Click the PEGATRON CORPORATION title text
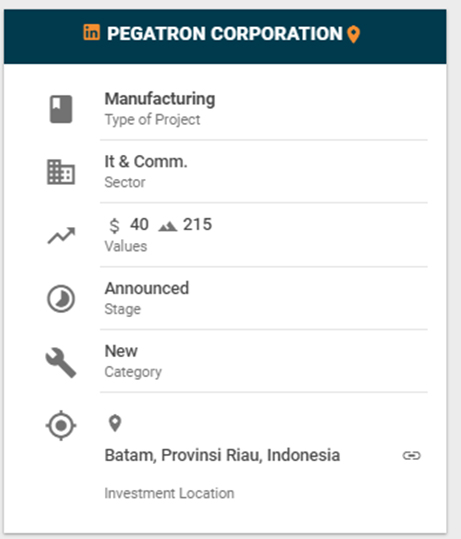Image resolution: width=461 pixels, height=539 pixels. [x=225, y=34]
